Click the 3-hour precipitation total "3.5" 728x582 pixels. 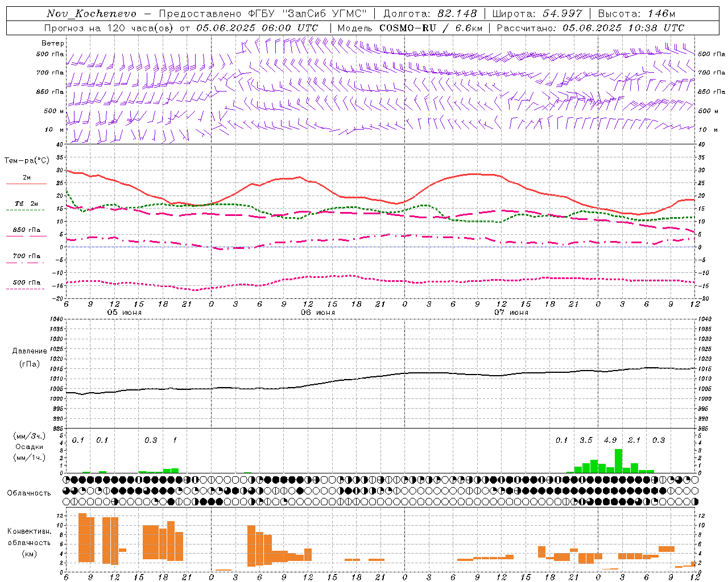[x=586, y=440]
